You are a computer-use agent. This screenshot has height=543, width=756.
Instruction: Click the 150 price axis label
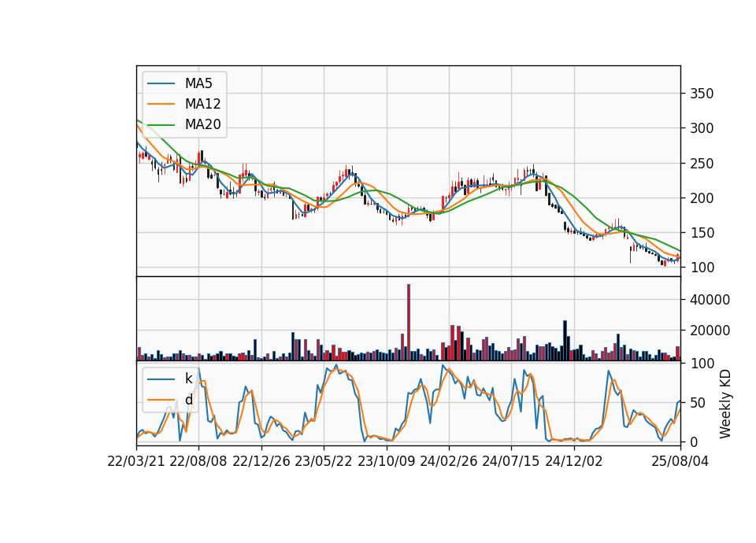coord(702,233)
